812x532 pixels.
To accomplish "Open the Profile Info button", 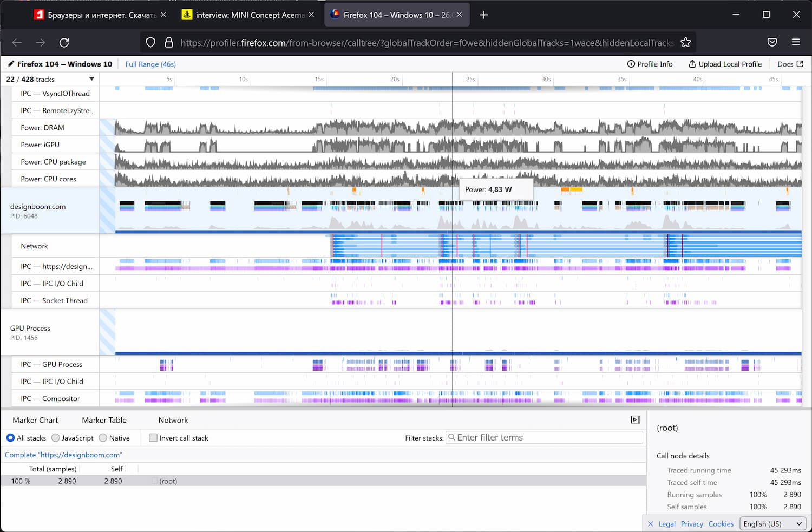I will coord(650,64).
